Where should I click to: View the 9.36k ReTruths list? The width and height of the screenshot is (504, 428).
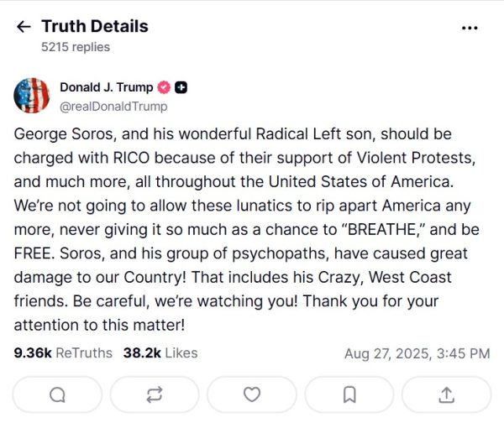pos(63,353)
